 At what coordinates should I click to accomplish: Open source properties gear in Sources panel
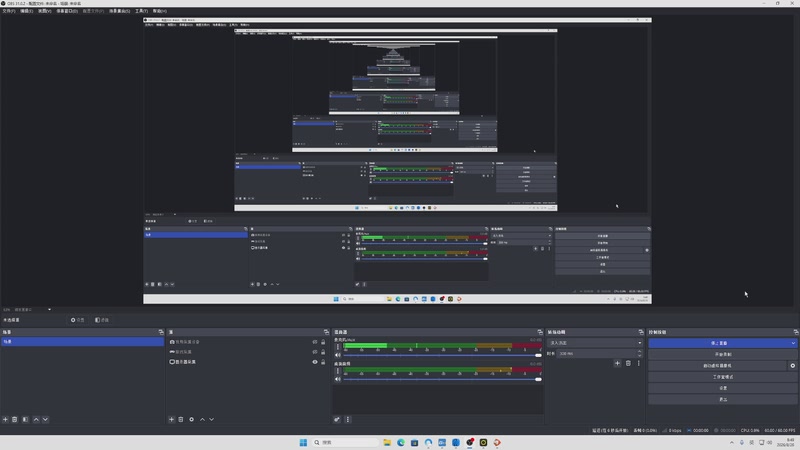(191, 419)
